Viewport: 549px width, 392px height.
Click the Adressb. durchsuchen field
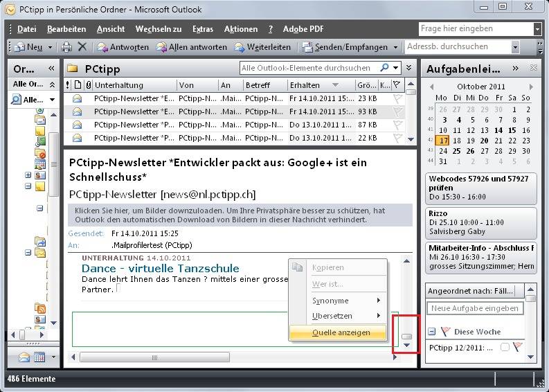pyautogui.click(x=458, y=47)
